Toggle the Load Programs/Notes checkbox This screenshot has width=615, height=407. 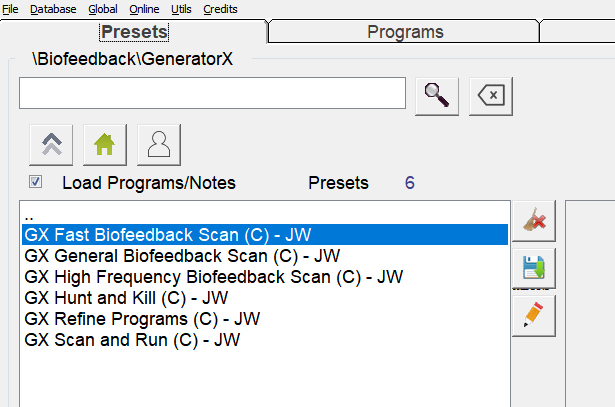36,182
